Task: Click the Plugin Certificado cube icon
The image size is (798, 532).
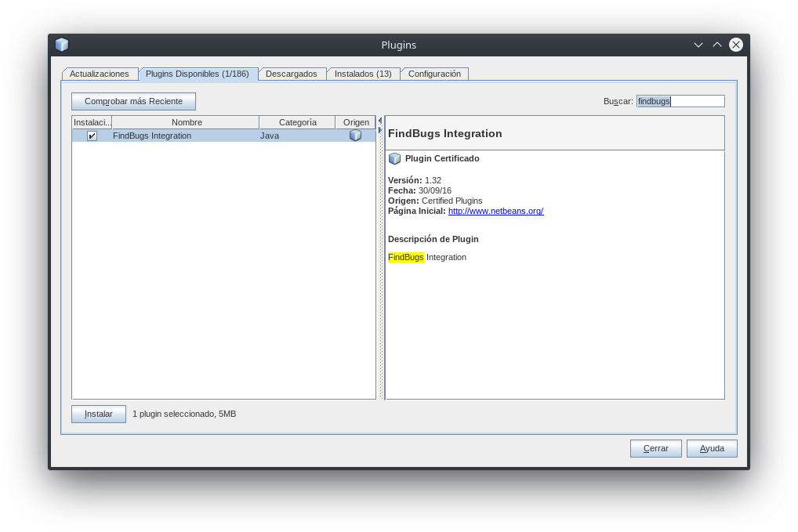Action: (394, 159)
